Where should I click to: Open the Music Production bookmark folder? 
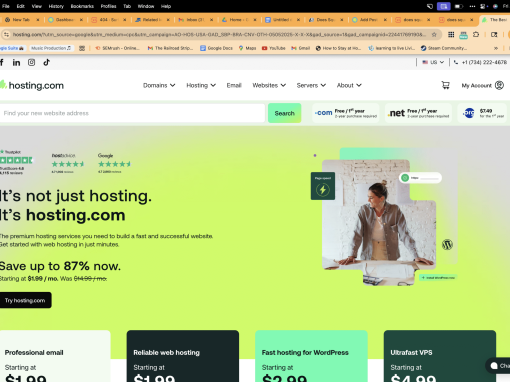coord(51,48)
